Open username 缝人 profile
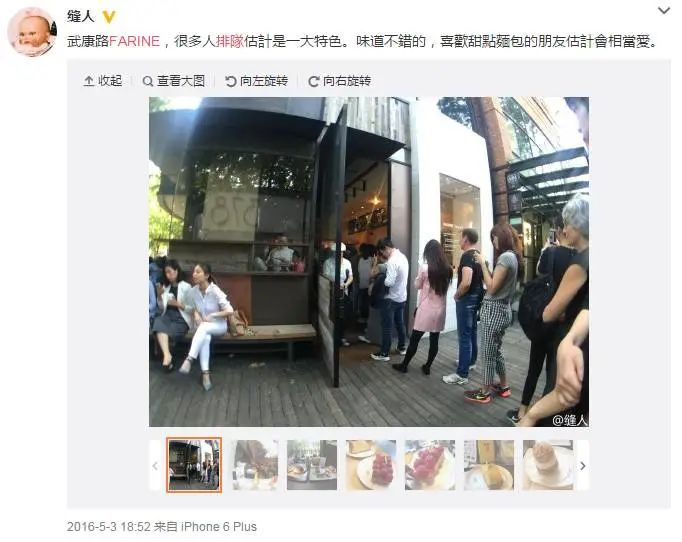 coord(81,17)
